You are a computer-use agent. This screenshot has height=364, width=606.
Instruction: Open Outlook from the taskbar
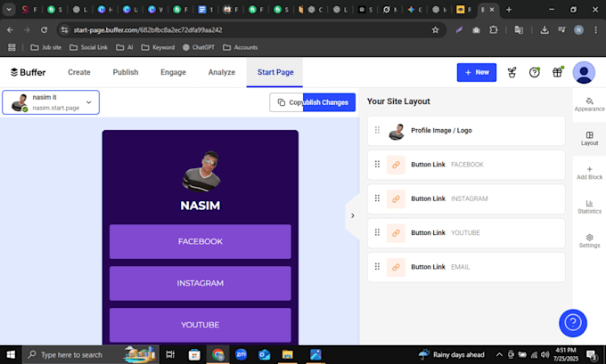coord(265,354)
